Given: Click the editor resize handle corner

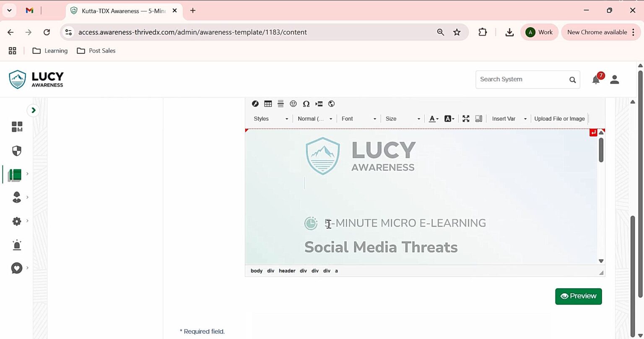Looking at the screenshot, I should click(x=601, y=272).
